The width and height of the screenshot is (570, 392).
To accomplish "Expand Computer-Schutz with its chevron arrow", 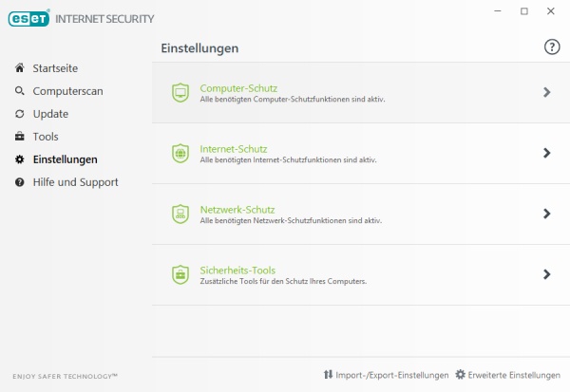I will [546, 92].
